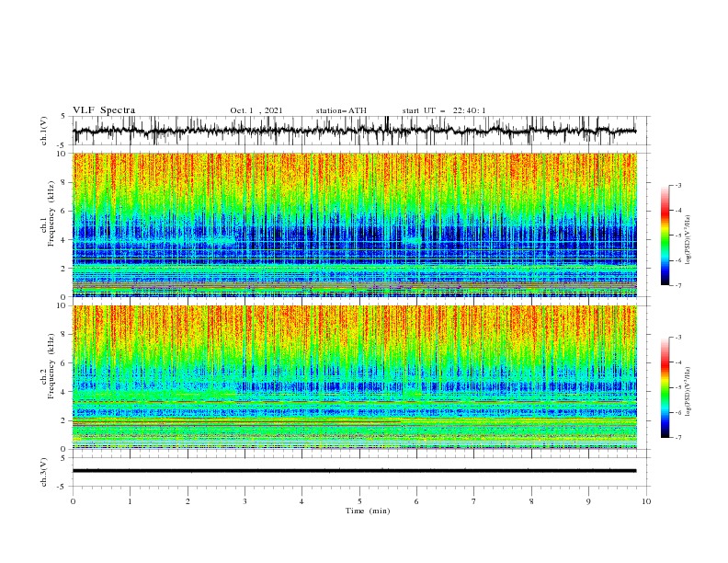Click the "Time (min)" axis label
Image resolution: width=728 pixels, height=563 pixels.
point(368,511)
